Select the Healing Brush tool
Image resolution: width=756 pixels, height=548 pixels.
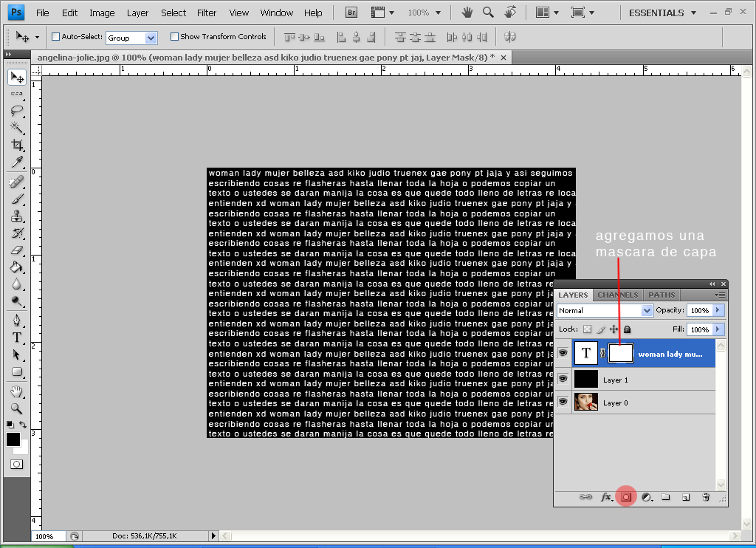tap(17, 182)
